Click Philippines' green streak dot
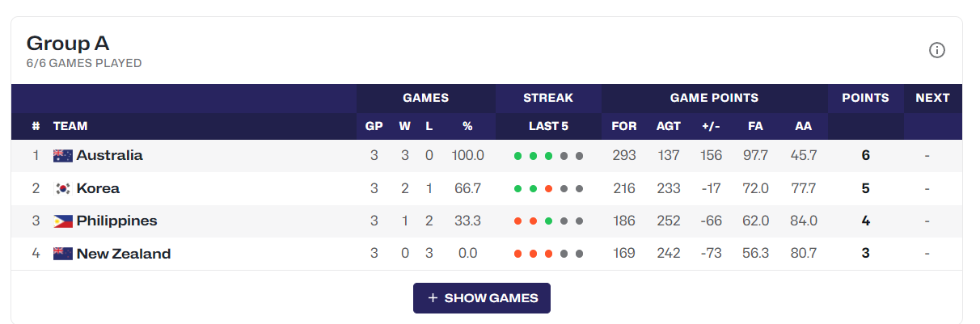Screen dimensions: 980x324 (548, 221)
